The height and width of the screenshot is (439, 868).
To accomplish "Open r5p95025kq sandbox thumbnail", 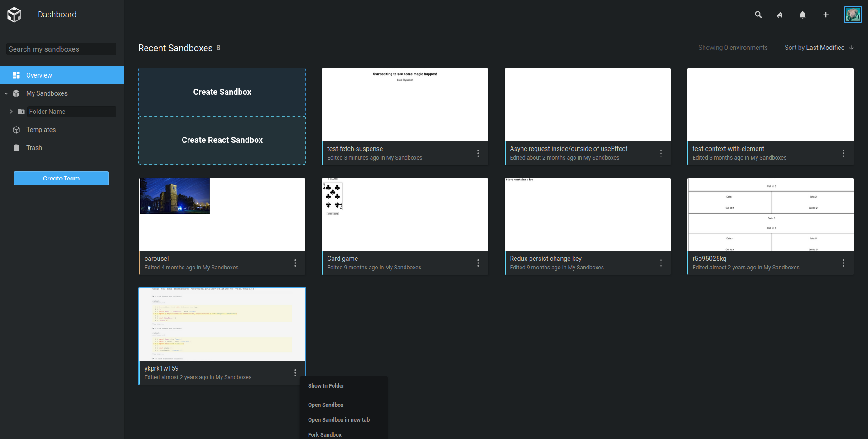I will (770, 215).
